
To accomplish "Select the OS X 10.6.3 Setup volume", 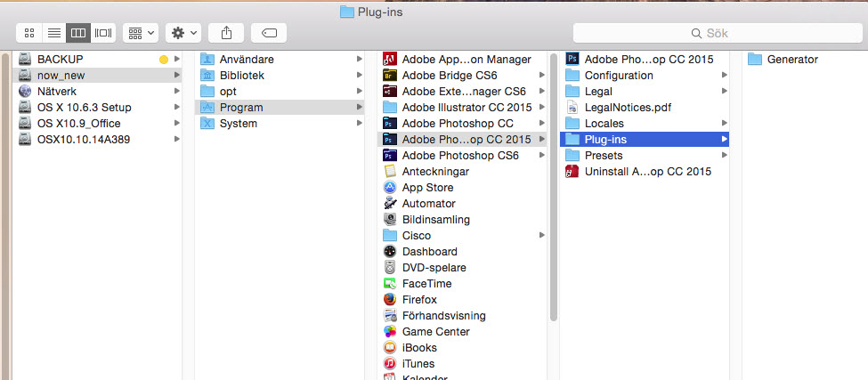I will point(97,108).
